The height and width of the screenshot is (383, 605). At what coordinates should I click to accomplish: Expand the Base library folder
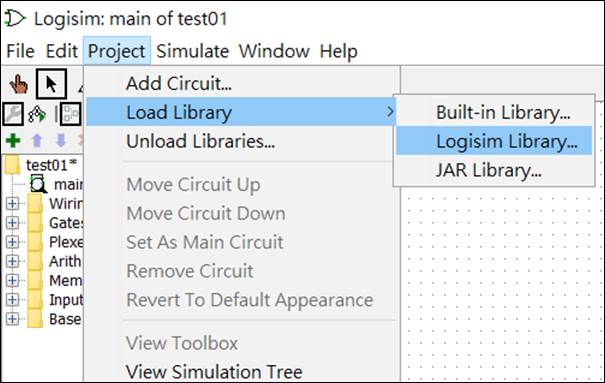point(12,319)
